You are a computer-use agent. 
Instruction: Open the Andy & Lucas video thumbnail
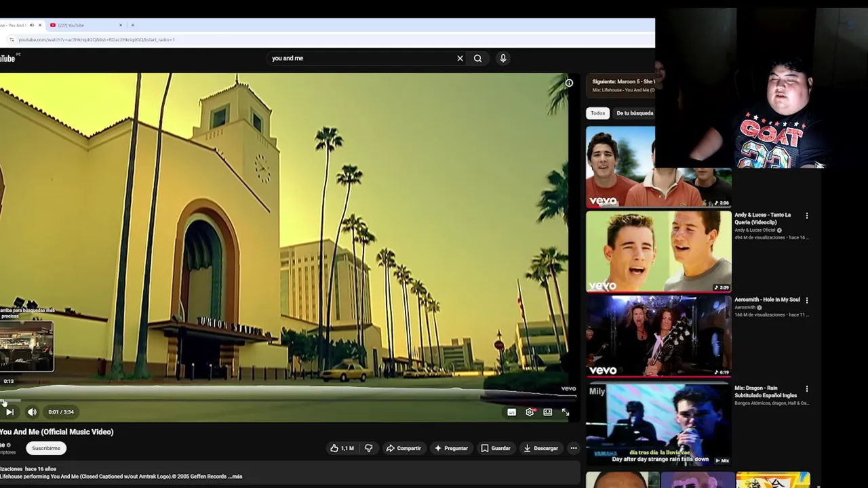658,251
